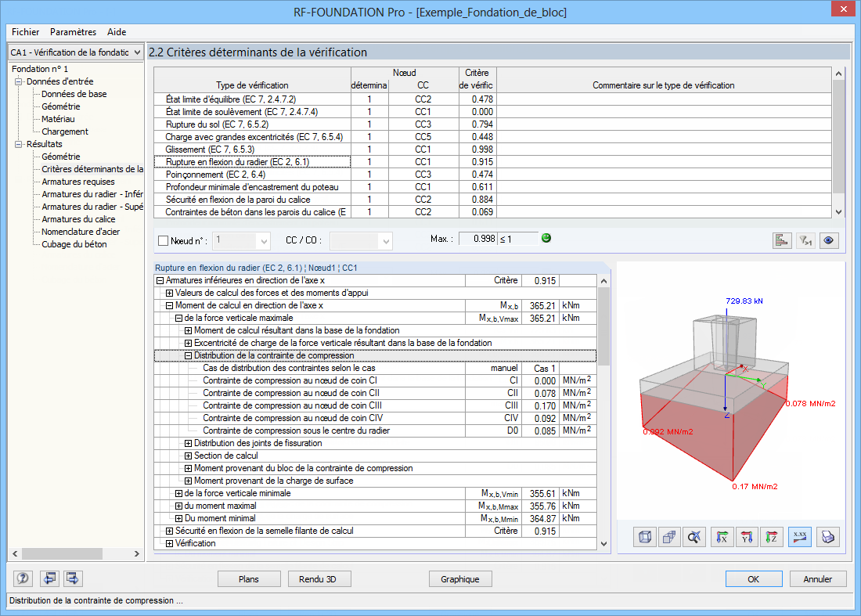
Task: Click the print graphic icon
Action: coord(828,537)
